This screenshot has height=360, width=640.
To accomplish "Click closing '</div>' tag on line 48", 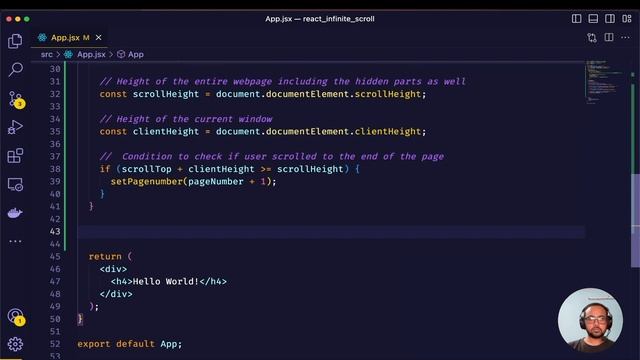I will [x=116, y=294].
